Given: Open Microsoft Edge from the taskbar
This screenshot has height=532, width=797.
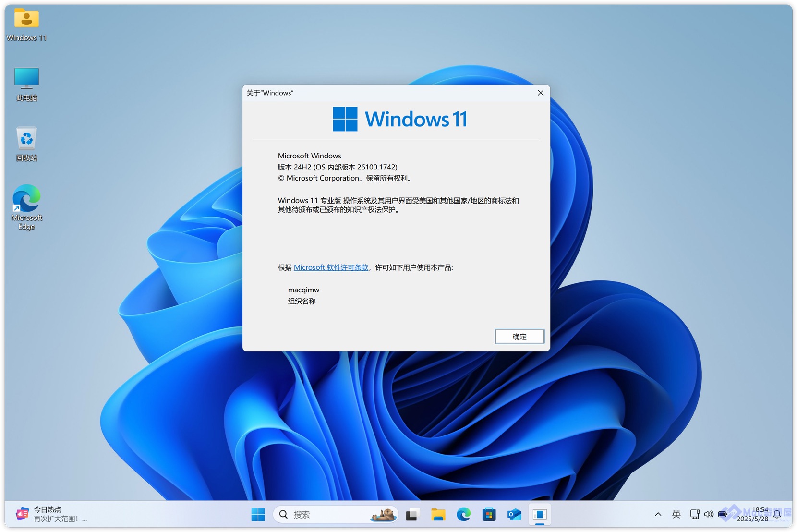Looking at the screenshot, I should pos(463,515).
